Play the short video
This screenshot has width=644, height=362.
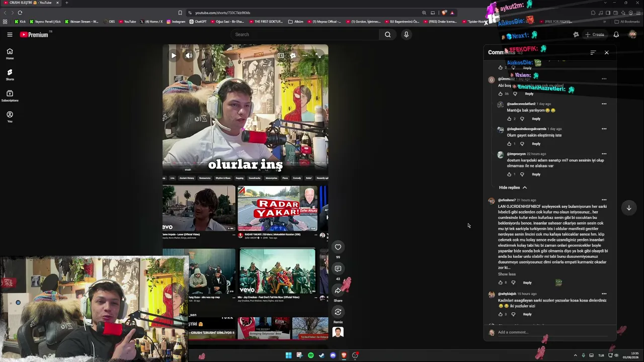(174, 56)
